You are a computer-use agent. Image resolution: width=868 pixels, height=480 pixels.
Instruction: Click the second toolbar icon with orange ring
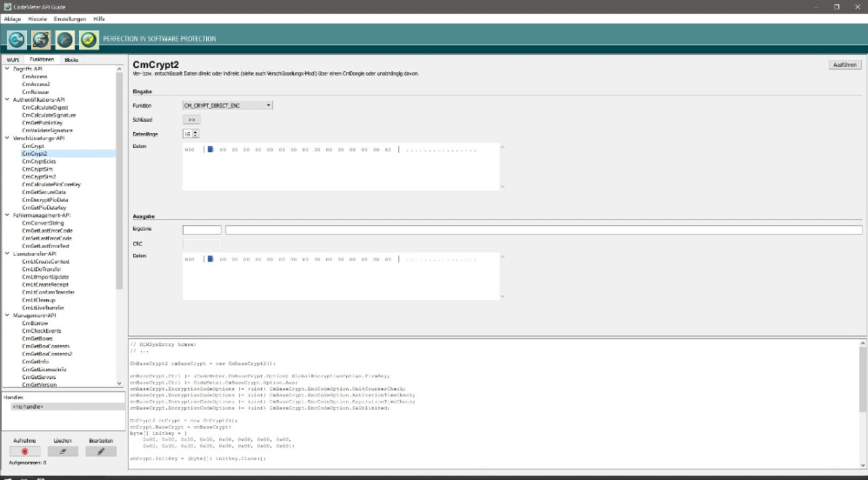coord(41,40)
